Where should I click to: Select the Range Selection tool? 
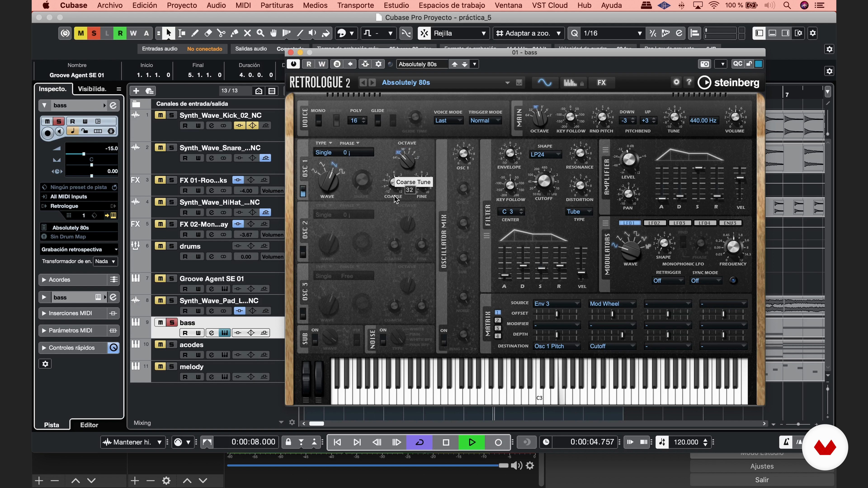pos(182,33)
